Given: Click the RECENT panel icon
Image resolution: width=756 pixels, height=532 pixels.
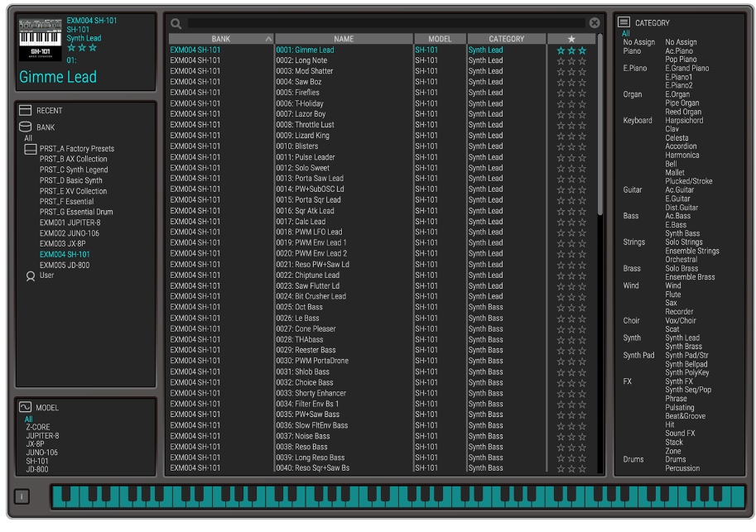Looking at the screenshot, I should pyautogui.click(x=25, y=110).
